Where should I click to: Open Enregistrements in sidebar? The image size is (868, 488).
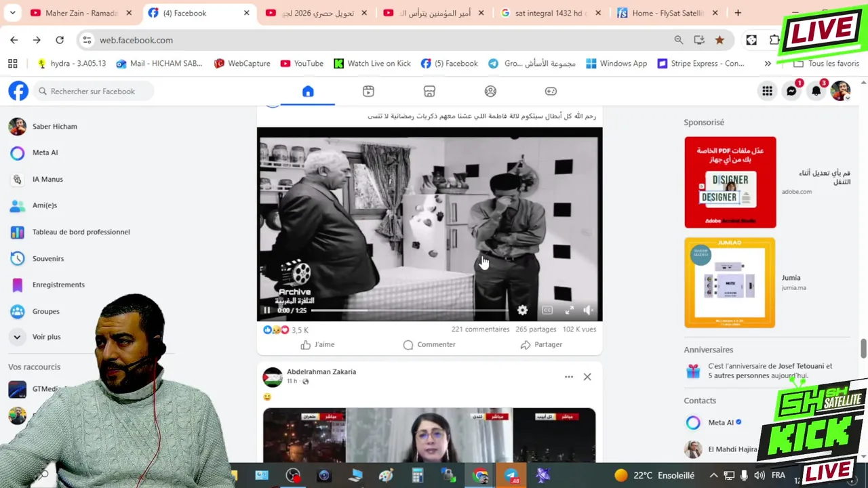click(x=58, y=285)
